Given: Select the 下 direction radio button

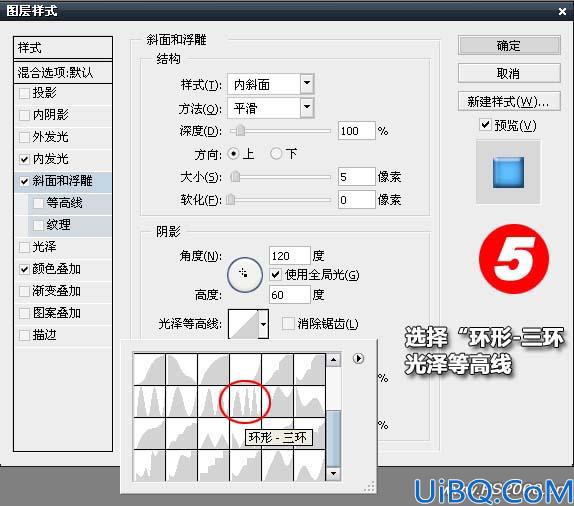Looking at the screenshot, I should [276, 153].
